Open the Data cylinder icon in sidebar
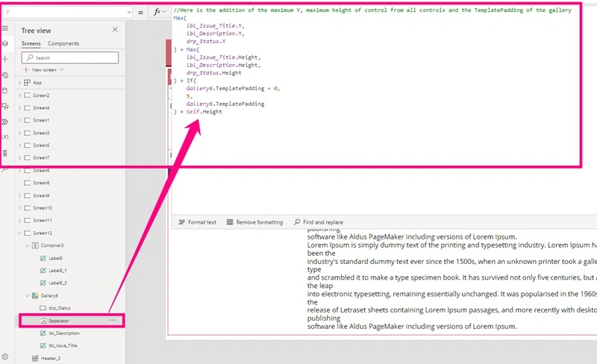 click(x=5, y=90)
